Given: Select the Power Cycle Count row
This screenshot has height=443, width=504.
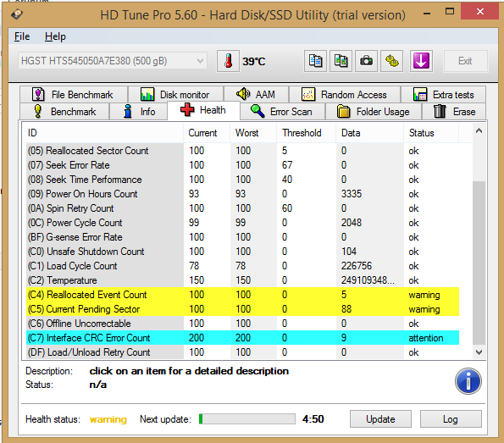Looking at the screenshot, I should pyautogui.click(x=242, y=223).
